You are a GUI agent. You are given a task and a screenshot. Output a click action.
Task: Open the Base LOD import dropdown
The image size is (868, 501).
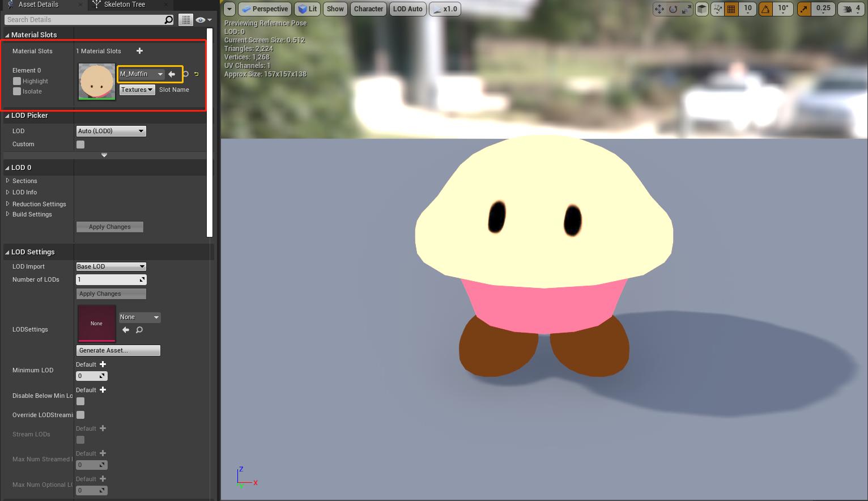click(111, 266)
